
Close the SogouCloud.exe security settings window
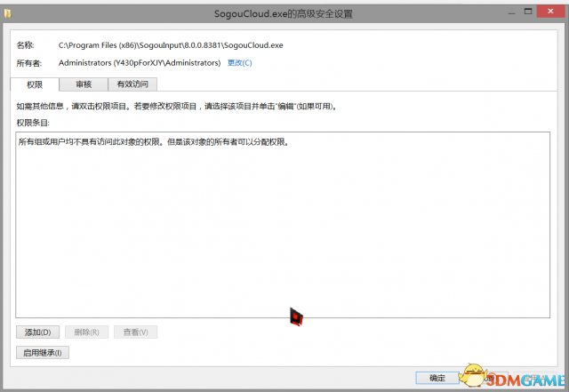[550, 12]
